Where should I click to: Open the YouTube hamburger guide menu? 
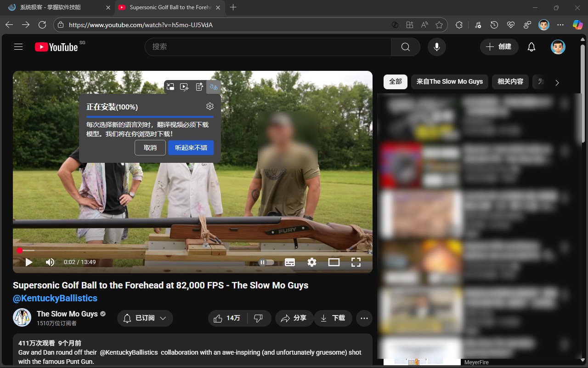(x=18, y=47)
